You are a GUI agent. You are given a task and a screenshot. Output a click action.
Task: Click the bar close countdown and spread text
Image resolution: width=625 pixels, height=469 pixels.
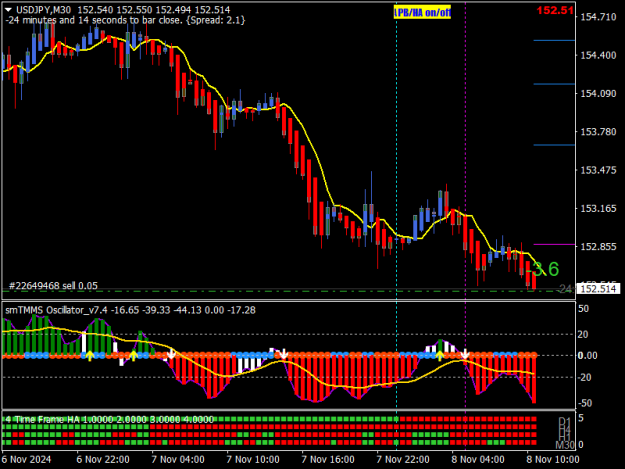click(x=125, y=20)
